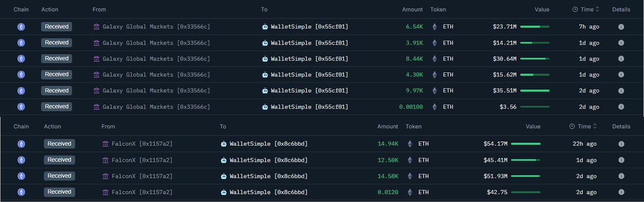Image resolution: width=644 pixels, height=202 pixels.
Task: Click Received badge in the $3.56 row
Action: [x=57, y=107]
